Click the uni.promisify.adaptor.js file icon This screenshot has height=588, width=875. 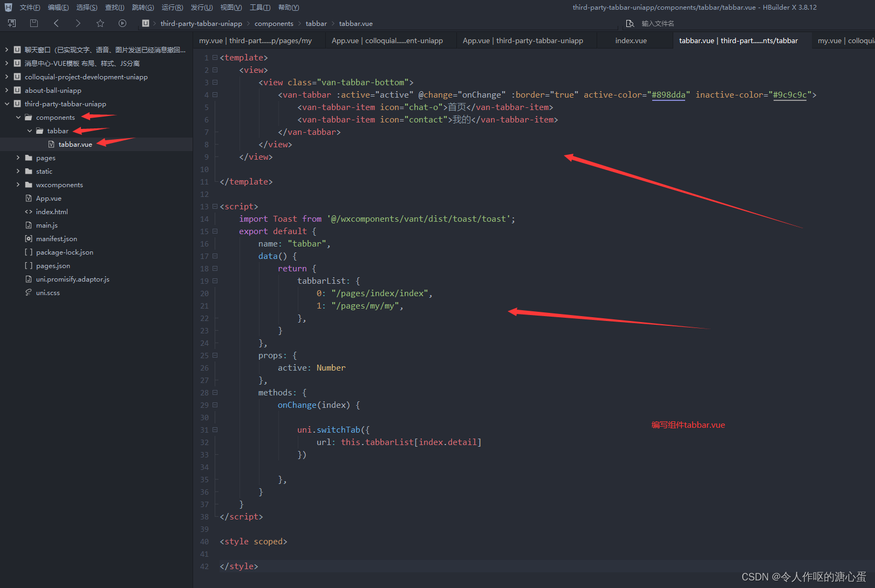29,279
